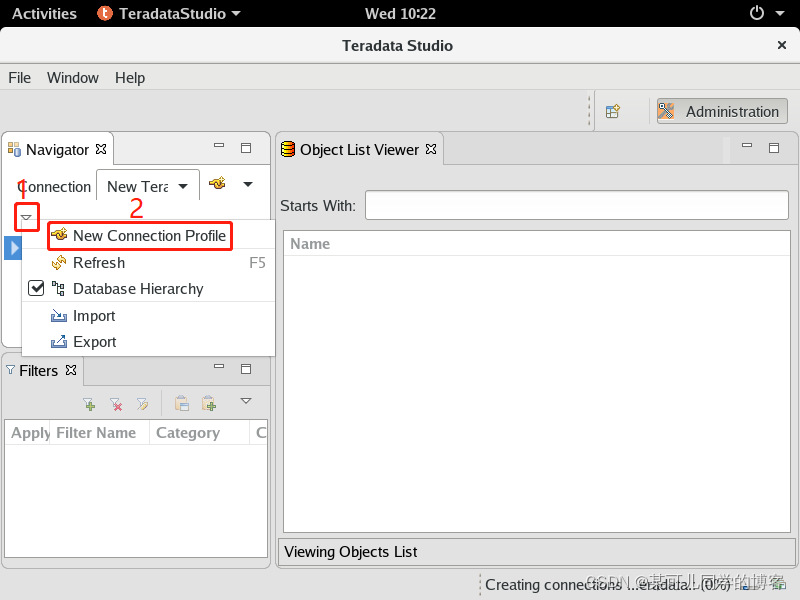Open the Administration perspective
Screen dimensions: 800x600
pos(721,110)
